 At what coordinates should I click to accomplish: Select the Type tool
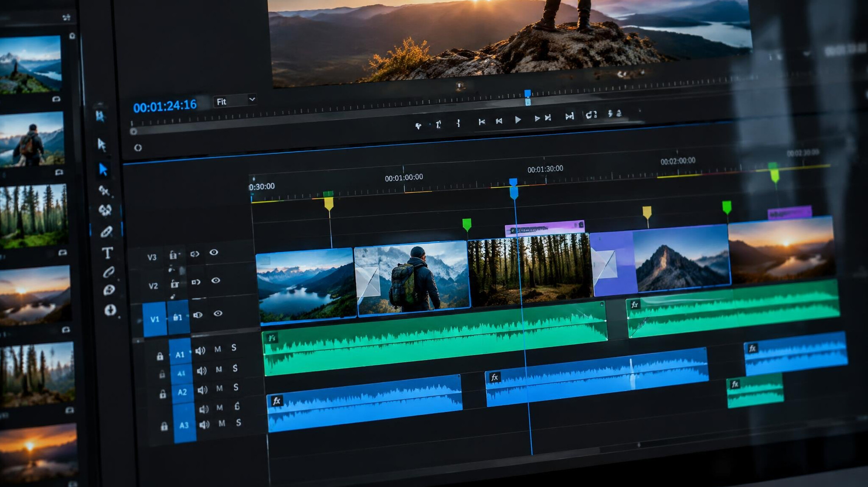pyautogui.click(x=107, y=253)
